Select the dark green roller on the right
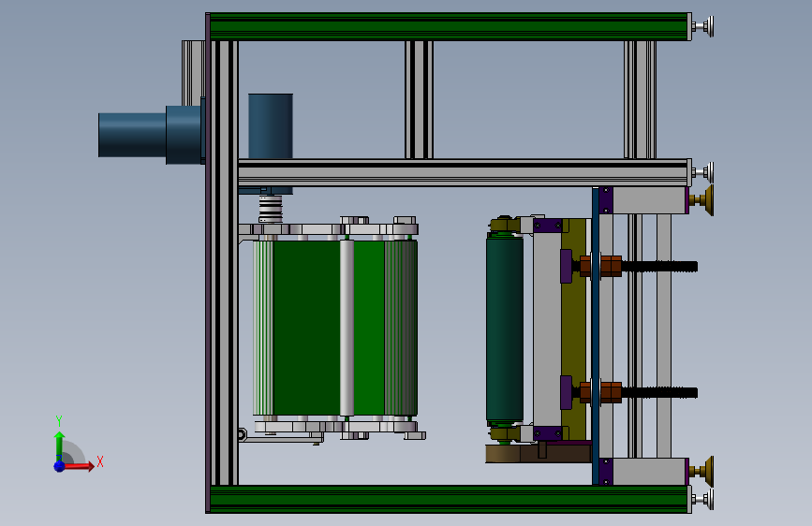Screen dimensions: 812x526 [505, 329]
